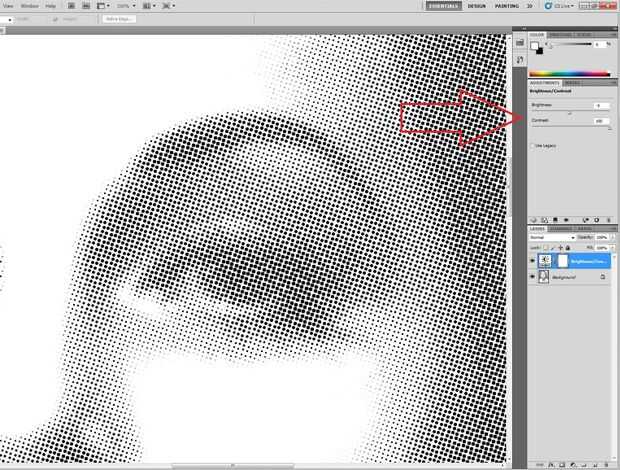Switch to the Essentials workspace

click(444, 6)
